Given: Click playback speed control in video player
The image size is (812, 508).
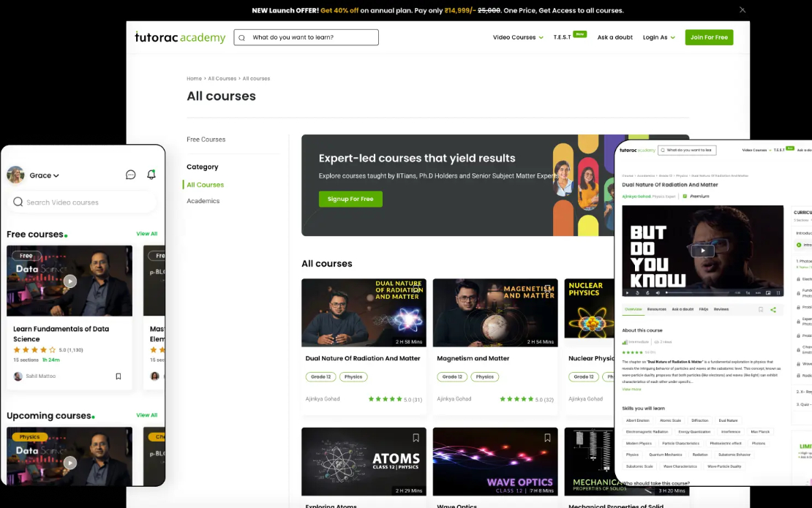Looking at the screenshot, I should 748,293.
